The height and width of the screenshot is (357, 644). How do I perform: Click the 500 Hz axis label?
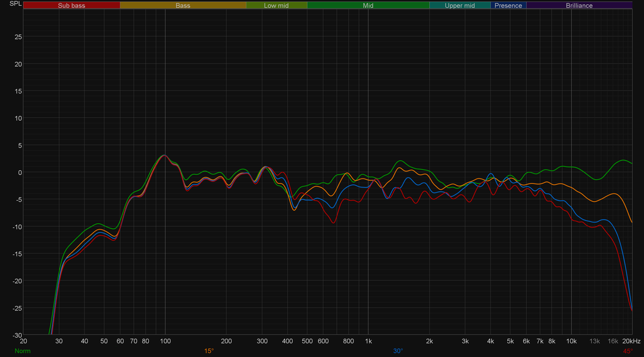click(307, 341)
